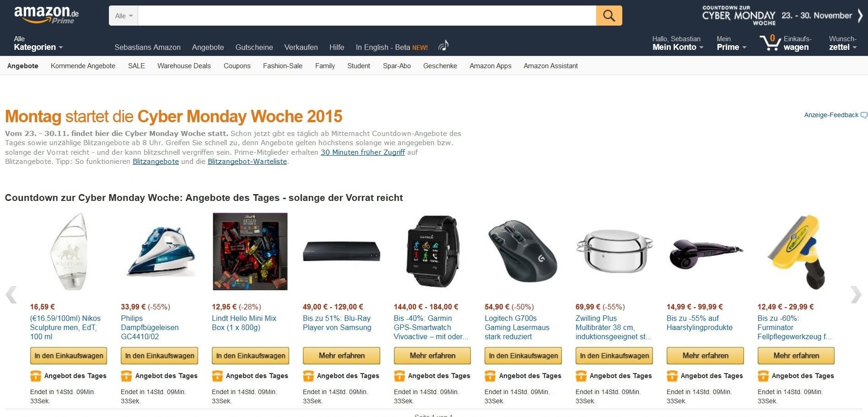
Task: Click into the main search field
Action: click(367, 16)
